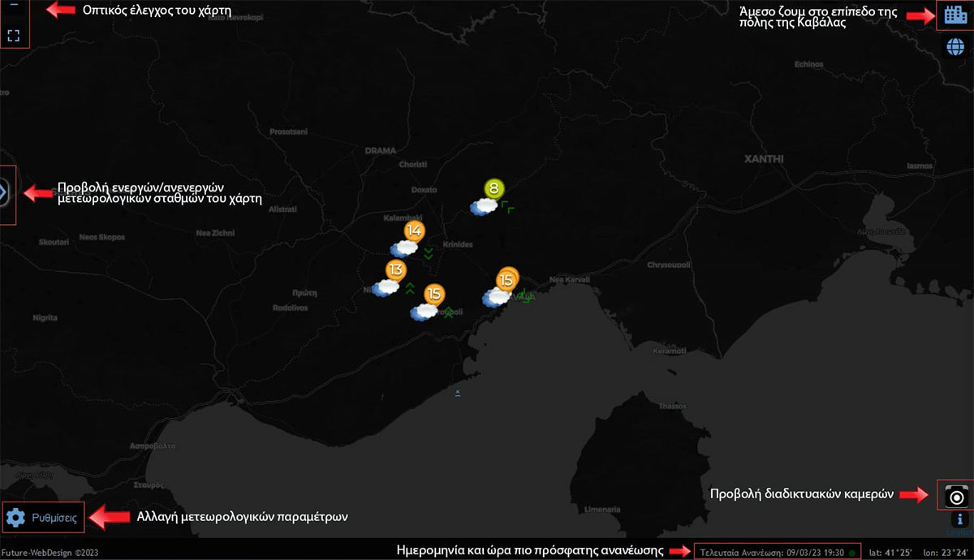
Task: Click the cloud icon under marker 8
Action: coord(484,208)
